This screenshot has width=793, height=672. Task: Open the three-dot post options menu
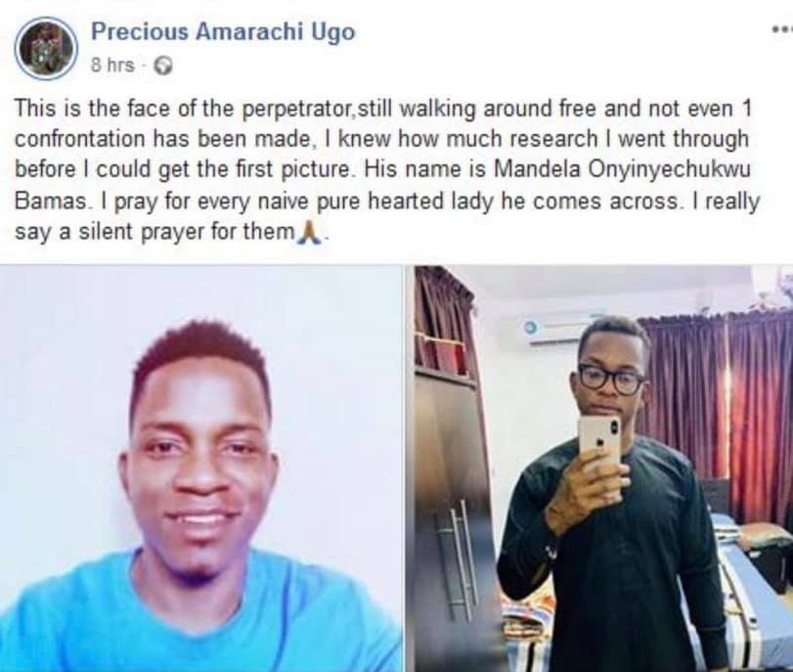(x=782, y=31)
